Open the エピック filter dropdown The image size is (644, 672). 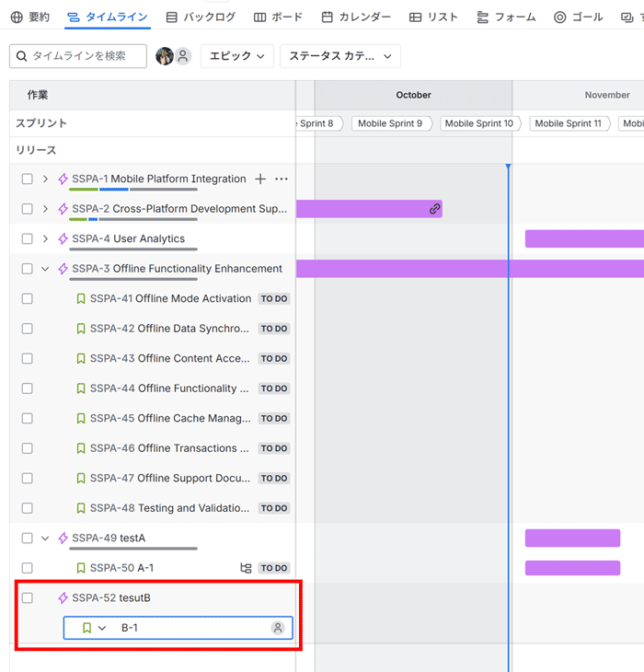[236, 56]
